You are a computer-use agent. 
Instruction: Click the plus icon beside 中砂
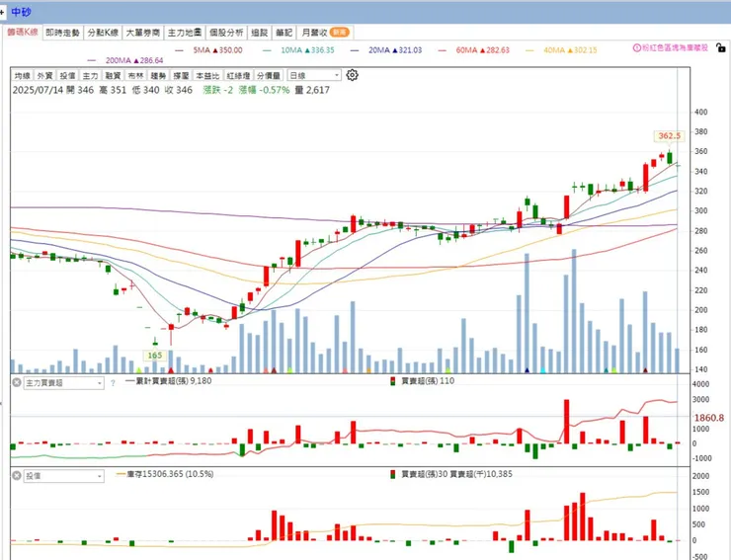tap(2, 13)
